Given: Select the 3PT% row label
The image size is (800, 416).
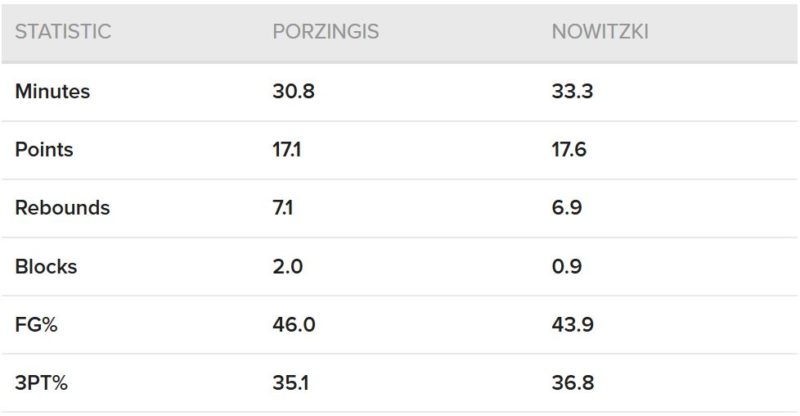Looking at the screenshot, I should tap(42, 383).
